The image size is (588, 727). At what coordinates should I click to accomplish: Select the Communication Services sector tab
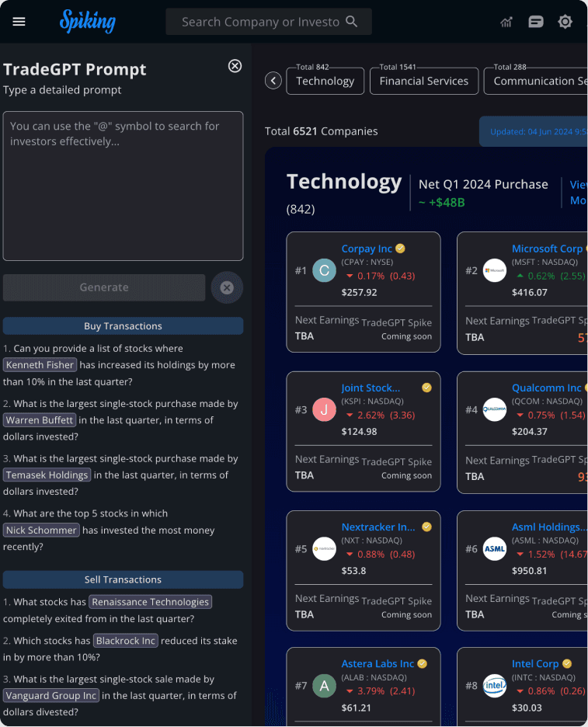(536, 81)
